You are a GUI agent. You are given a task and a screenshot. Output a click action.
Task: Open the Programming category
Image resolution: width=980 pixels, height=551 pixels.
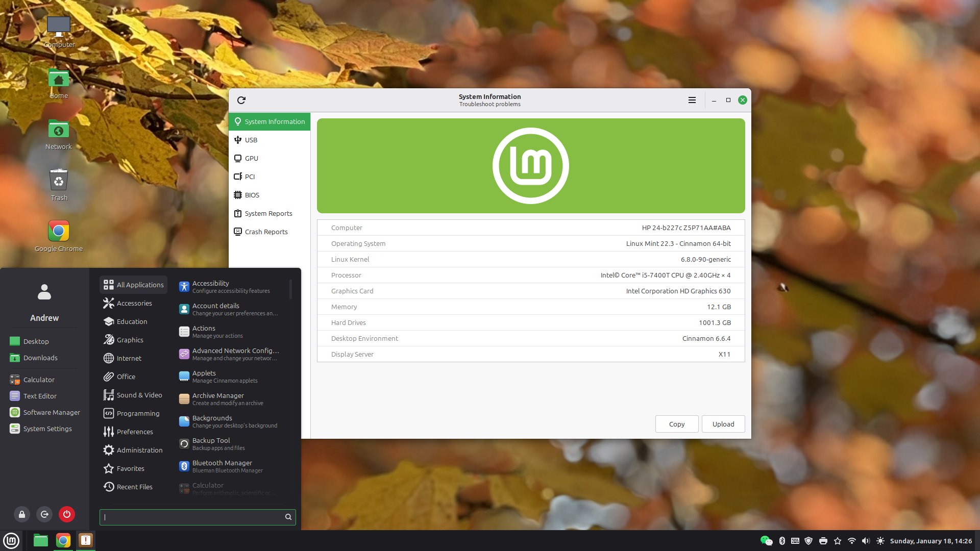[x=134, y=413]
